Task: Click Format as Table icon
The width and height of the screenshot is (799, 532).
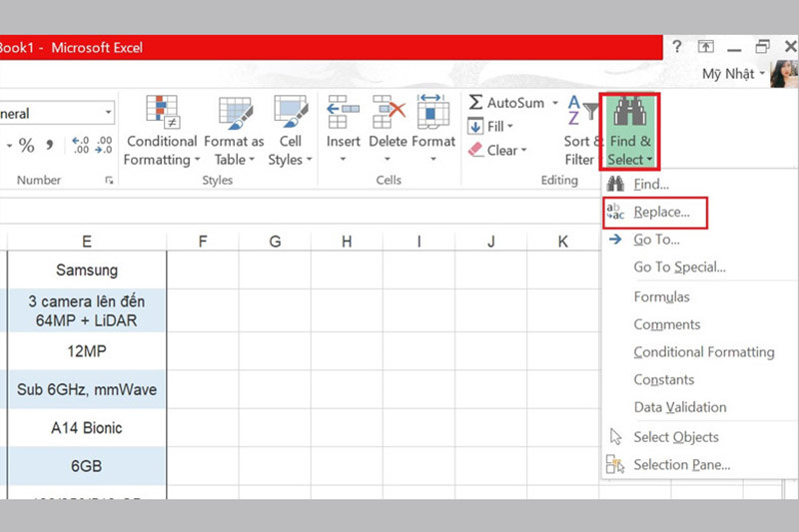Action: [x=235, y=111]
